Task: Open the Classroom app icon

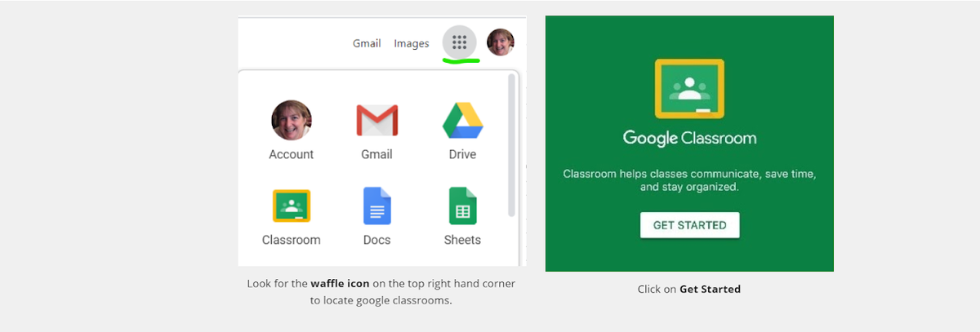Action: pyautogui.click(x=292, y=206)
